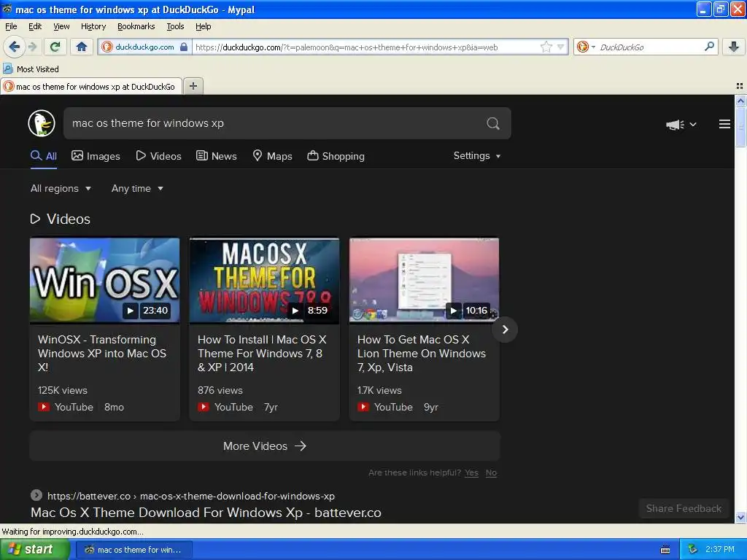Screen dimensions: 747x560
Task: Submit search with magnifier in query box
Action: point(493,123)
